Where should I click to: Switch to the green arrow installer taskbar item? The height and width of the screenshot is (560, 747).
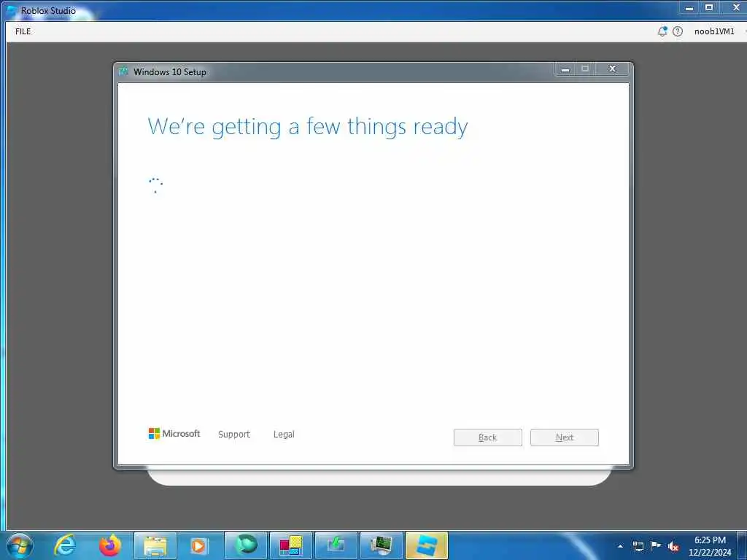coord(336,545)
